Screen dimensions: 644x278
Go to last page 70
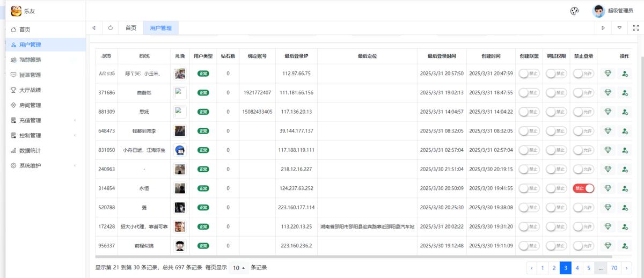pyautogui.click(x=614, y=268)
